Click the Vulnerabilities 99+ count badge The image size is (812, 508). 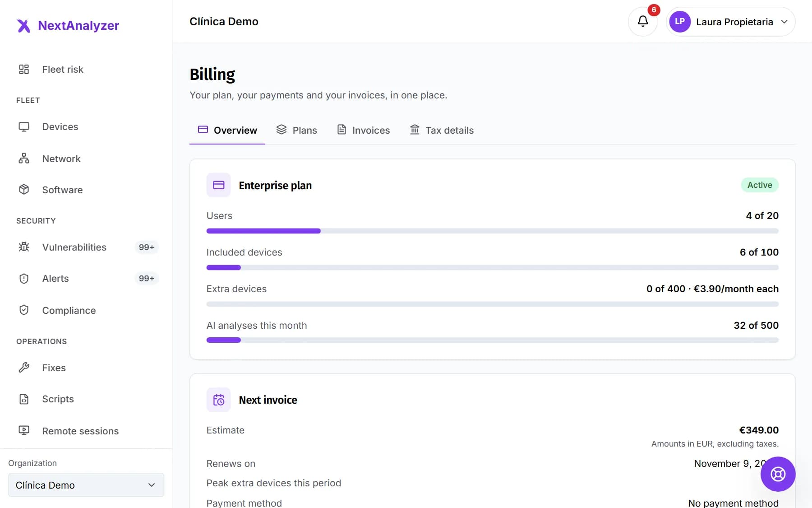click(x=147, y=247)
